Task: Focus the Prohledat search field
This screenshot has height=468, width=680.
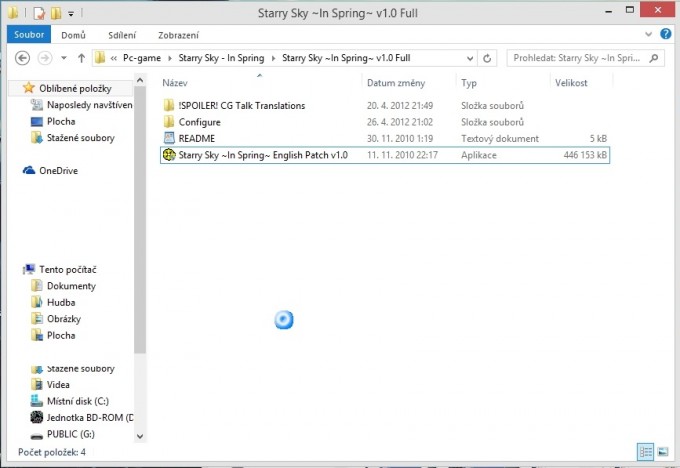Action: (585, 58)
